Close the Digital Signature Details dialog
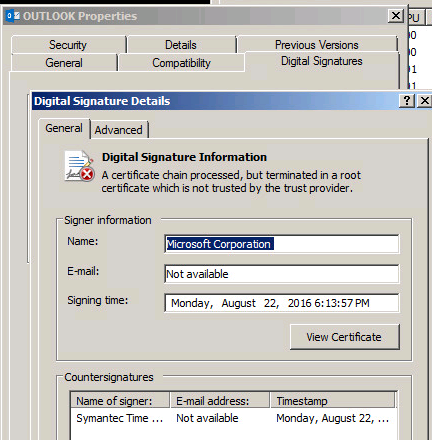The width and height of the screenshot is (432, 440). [x=425, y=100]
